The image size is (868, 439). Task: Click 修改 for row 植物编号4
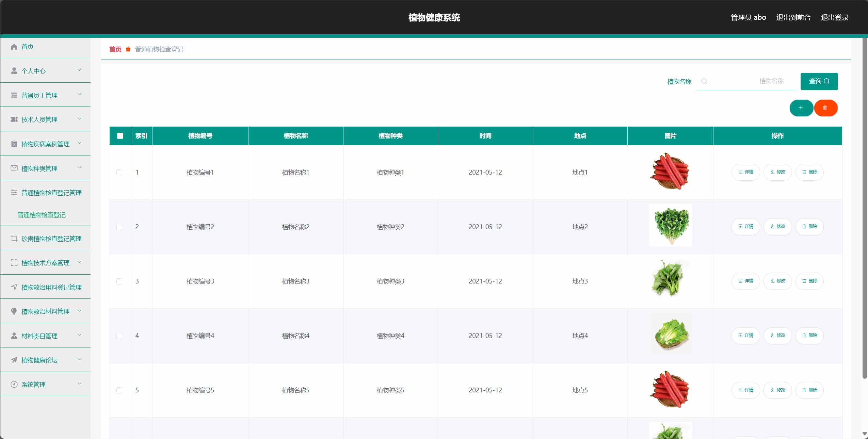click(777, 336)
